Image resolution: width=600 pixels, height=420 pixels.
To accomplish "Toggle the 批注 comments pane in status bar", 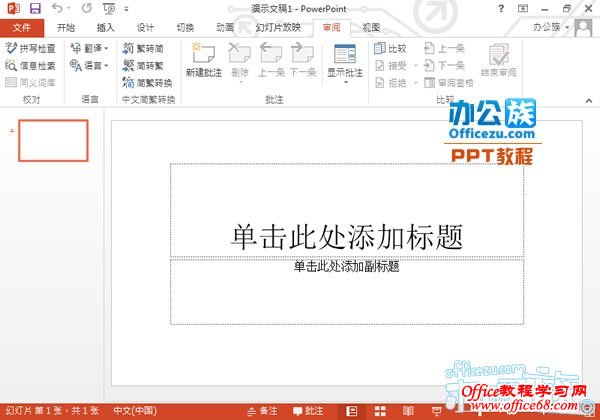I will 308,411.
